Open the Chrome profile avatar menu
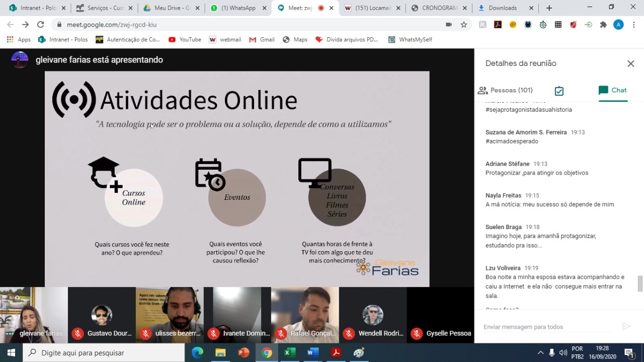The width and height of the screenshot is (644, 362). [618, 25]
